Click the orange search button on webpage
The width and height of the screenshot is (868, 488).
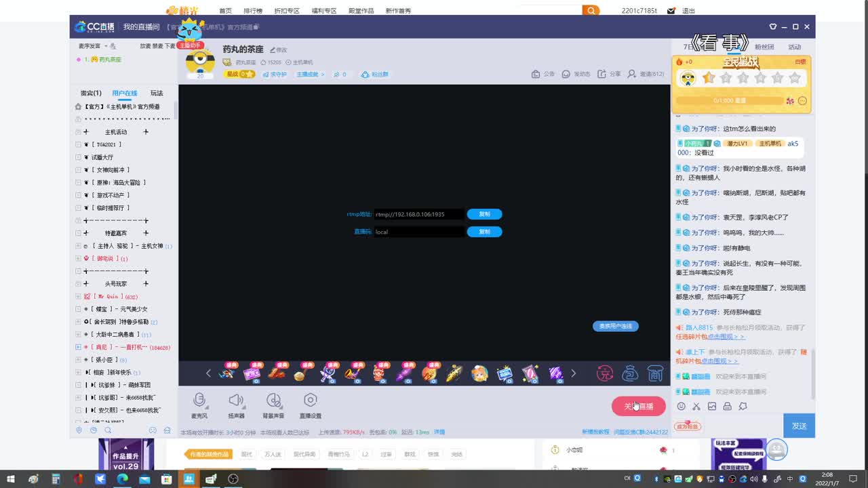(x=591, y=10)
